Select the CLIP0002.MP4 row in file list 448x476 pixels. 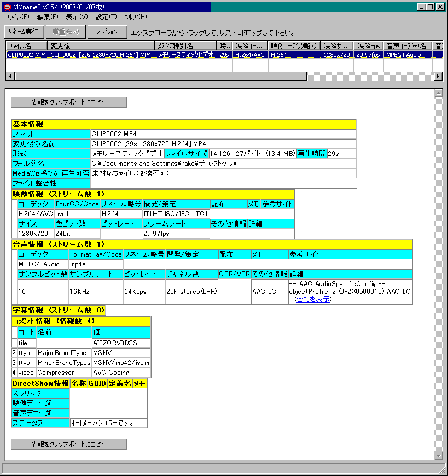point(224,55)
